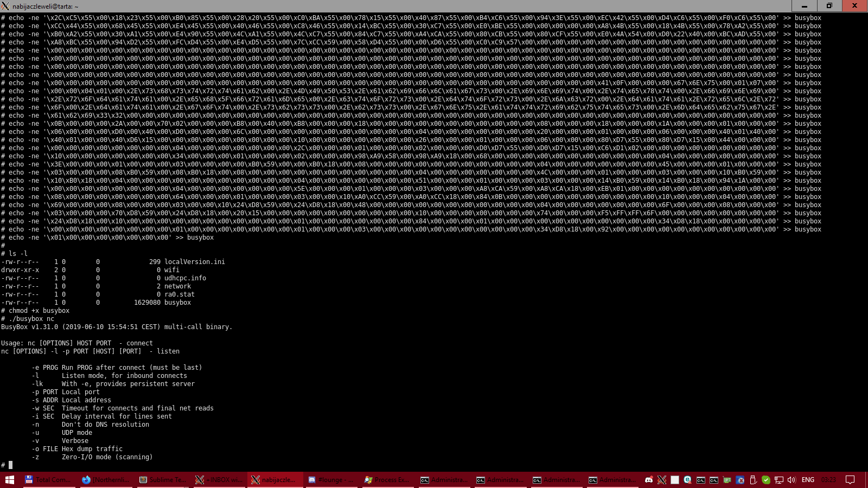Open the [Northernli... taskbar window
Viewport: 868px width, 488px height.
[105, 480]
